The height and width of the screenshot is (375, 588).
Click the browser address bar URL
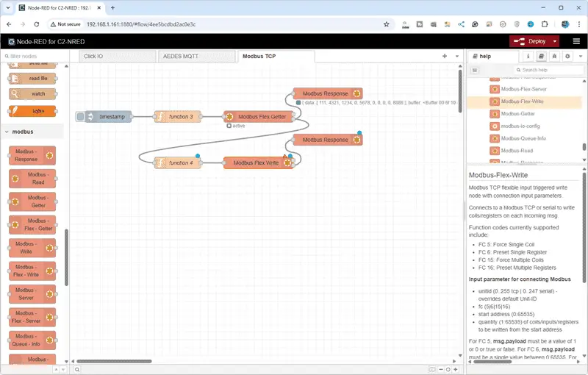tap(141, 24)
